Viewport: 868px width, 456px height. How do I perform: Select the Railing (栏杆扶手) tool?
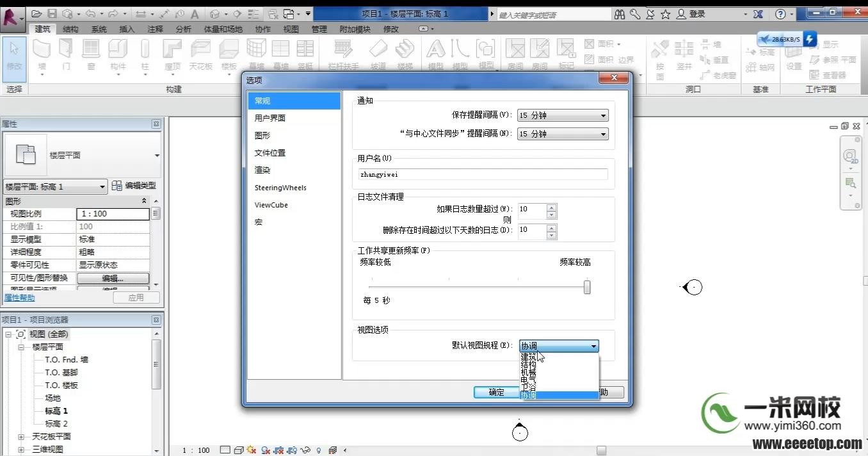click(344, 56)
